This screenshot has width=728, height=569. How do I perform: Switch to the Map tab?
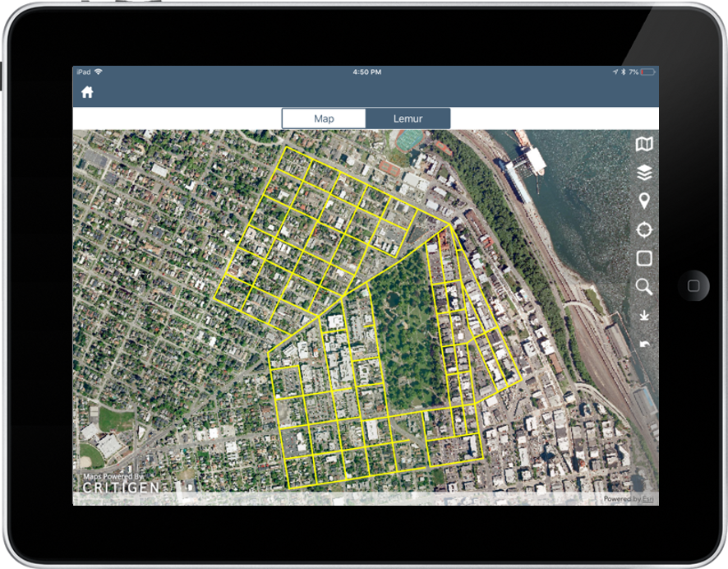pyautogui.click(x=323, y=118)
